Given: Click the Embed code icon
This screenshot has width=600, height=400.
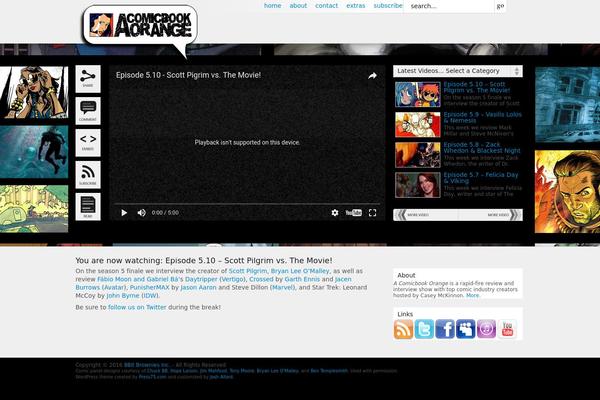Looking at the screenshot, I should coord(88,143).
